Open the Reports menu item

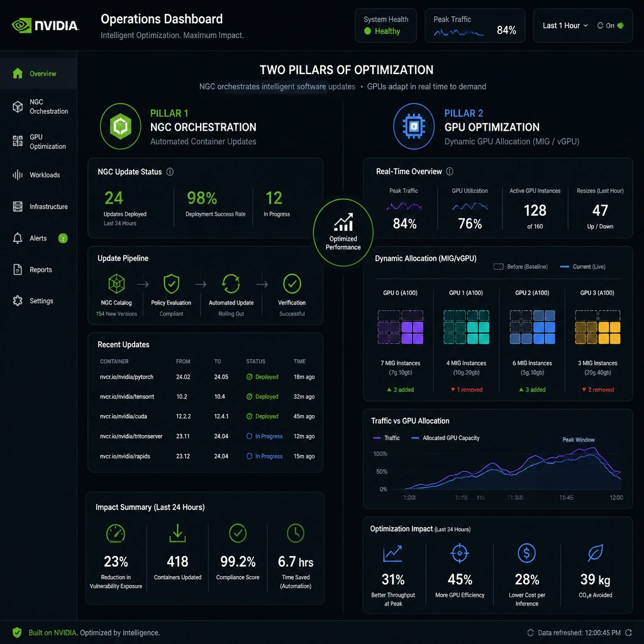tap(39, 270)
